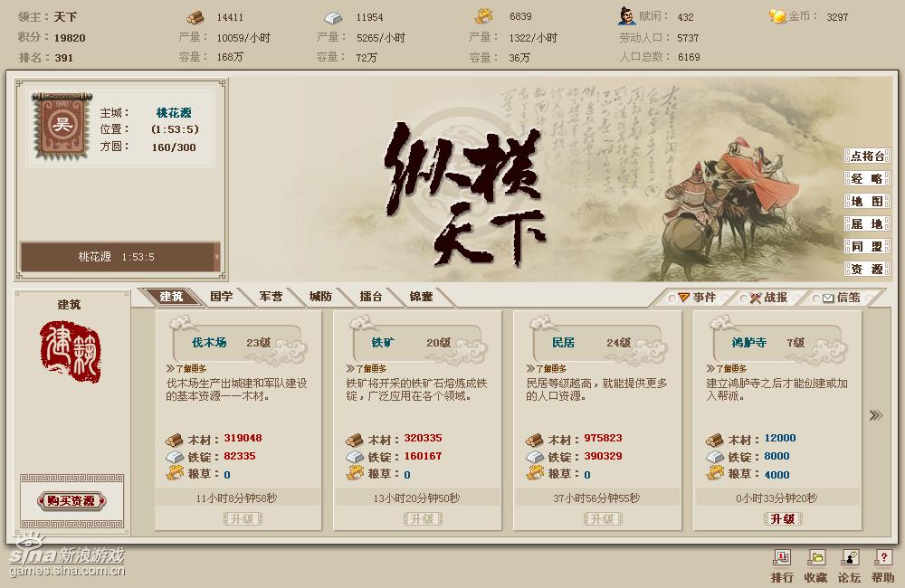Click the wood resource icon in header
The width and height of the screenshot is (905, 588).
(195, 17)
